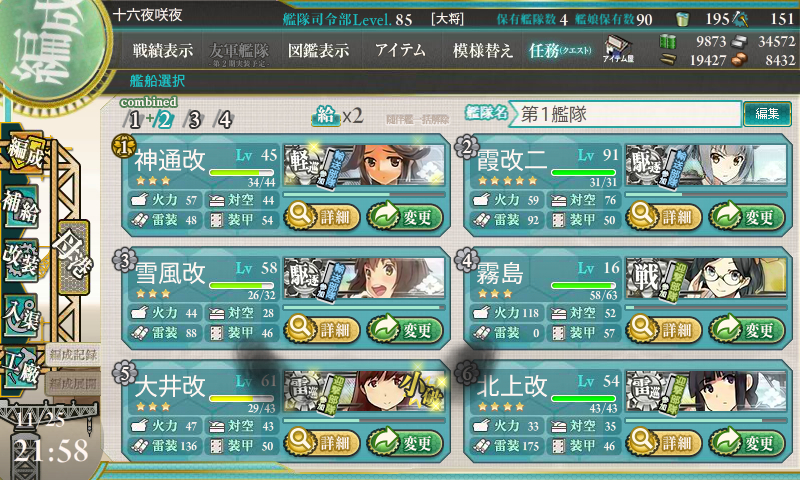Open the 入渠 (Docking) sidebar icon

(21, 315)
